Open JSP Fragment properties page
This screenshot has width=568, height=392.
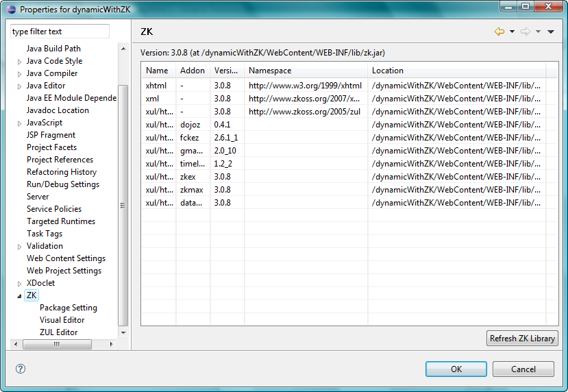tap(51, 135)
